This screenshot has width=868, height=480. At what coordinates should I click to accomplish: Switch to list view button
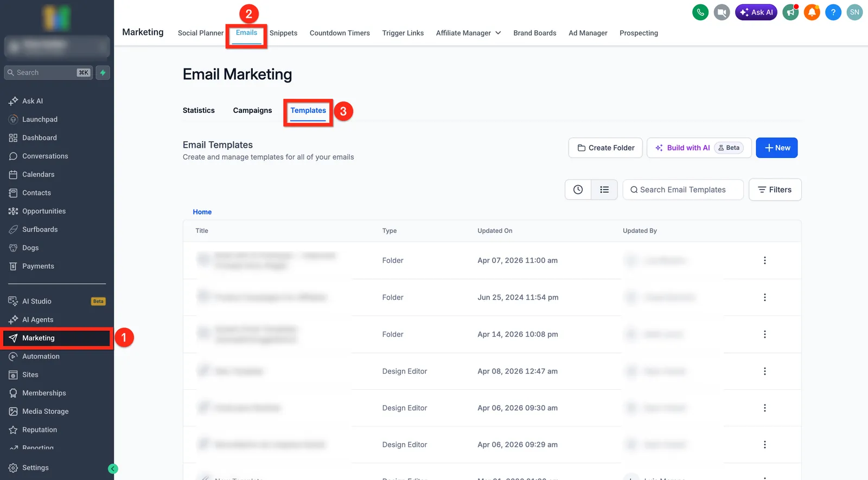(x=604, y=190)
